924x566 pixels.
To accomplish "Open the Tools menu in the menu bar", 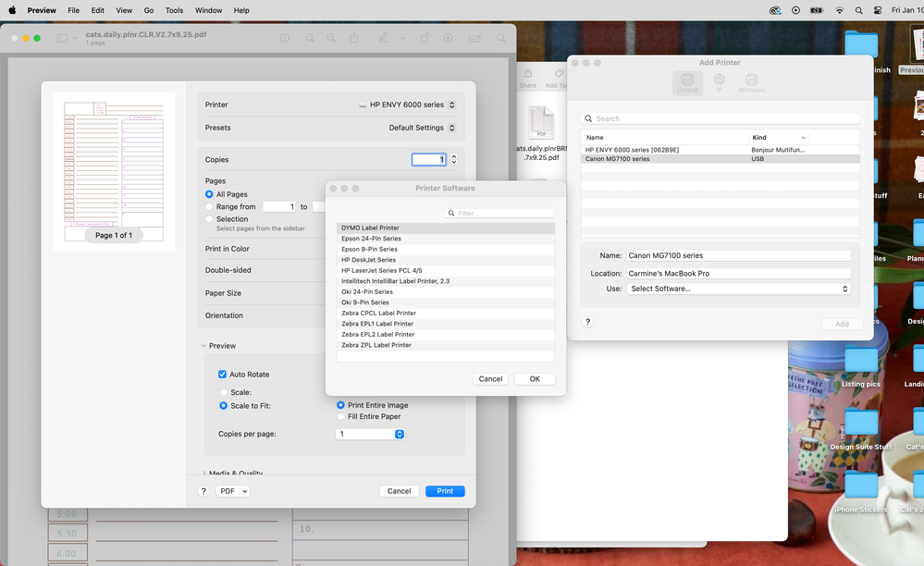I will pos(173,11).
